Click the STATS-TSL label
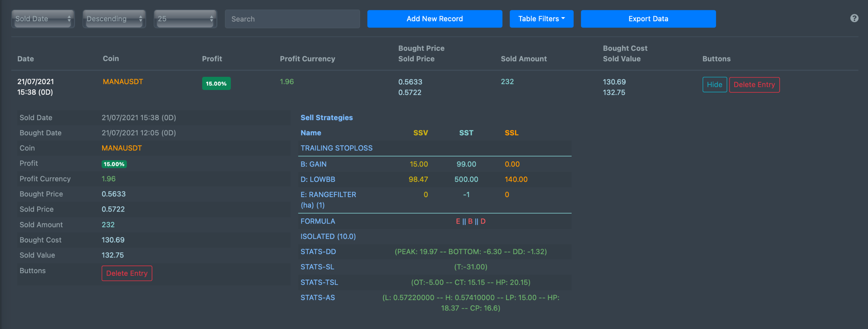 (319, 282)
